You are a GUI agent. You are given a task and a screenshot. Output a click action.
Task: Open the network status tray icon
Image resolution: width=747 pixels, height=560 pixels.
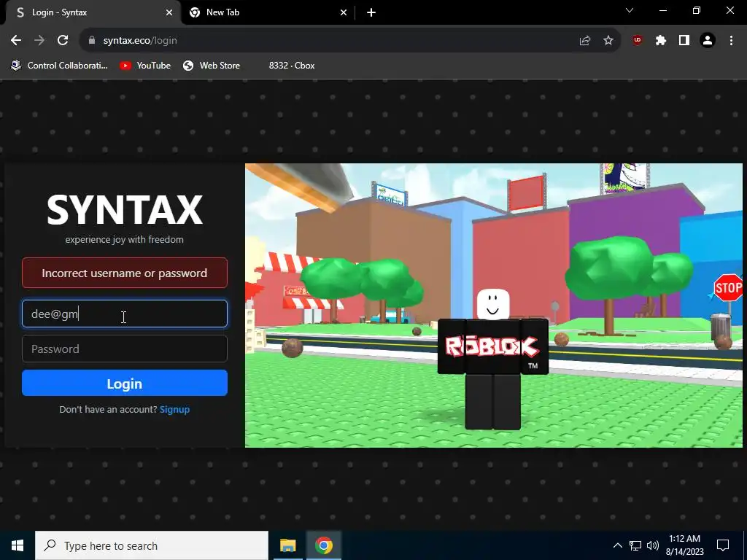click(635, 545)
